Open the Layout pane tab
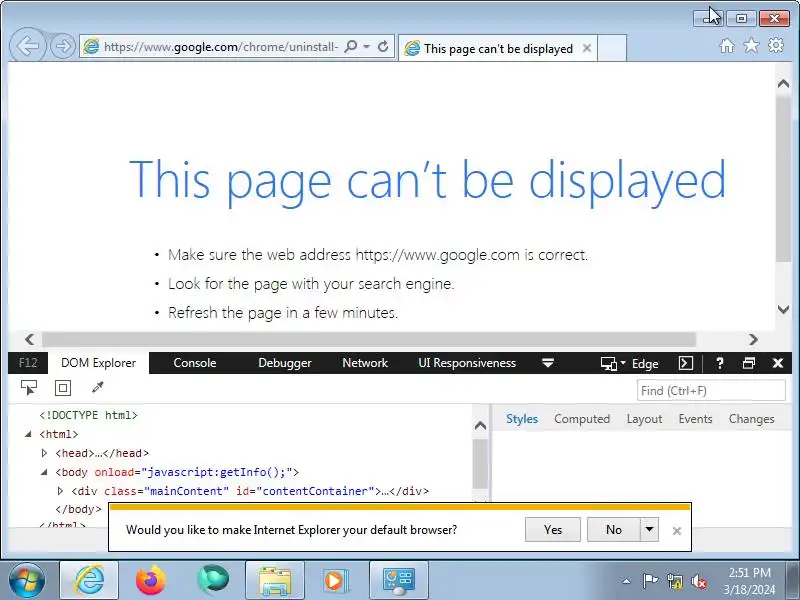 (x=644, y=419)
